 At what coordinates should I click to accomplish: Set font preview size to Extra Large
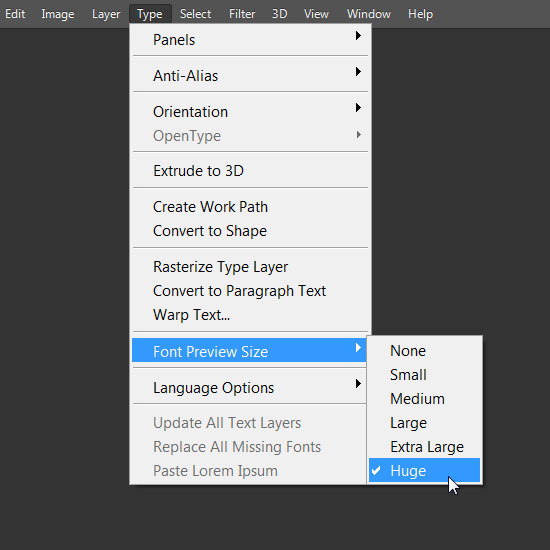tap(424, 447)
